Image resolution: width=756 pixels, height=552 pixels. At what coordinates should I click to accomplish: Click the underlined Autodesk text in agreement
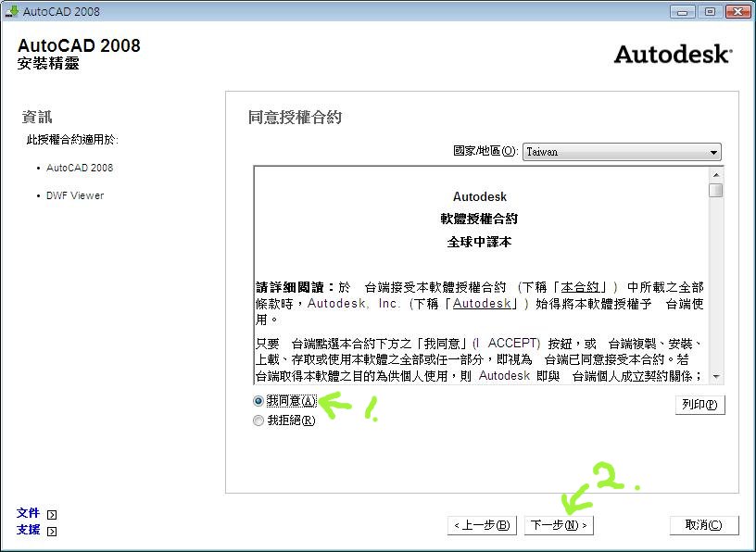click(482, 303)
